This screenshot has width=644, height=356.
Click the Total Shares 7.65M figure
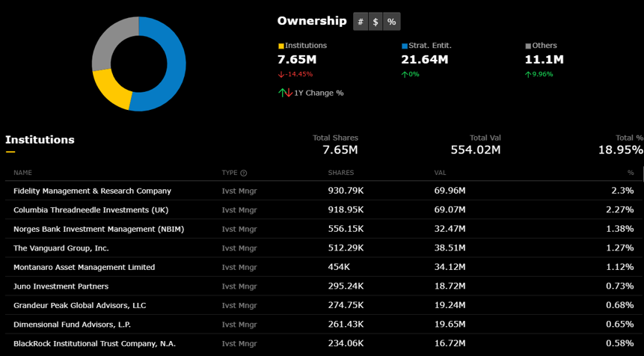pyautogui.click(x=340, y=150)
